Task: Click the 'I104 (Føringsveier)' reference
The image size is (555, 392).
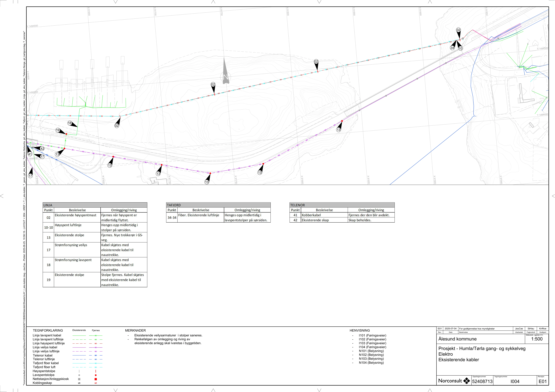Action: pyautogui.click(x=372, y=347)
